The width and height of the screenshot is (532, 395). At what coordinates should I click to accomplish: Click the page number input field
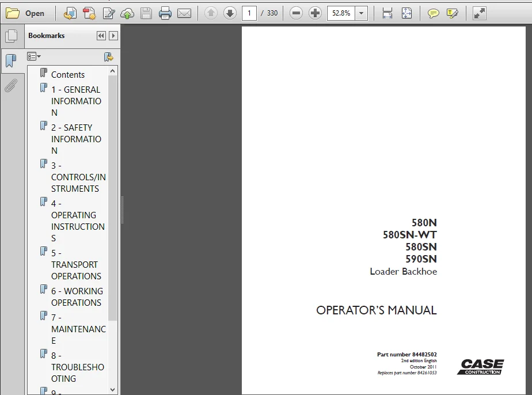point(249,13)
